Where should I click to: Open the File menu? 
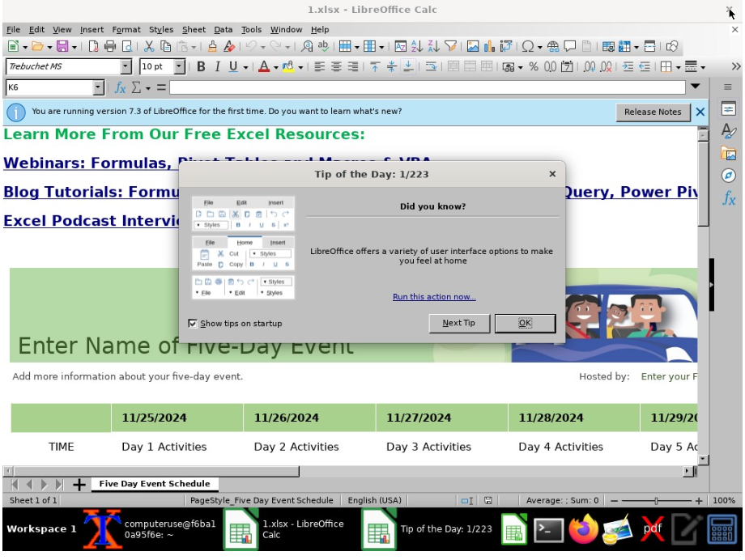[x=13, y=29]
